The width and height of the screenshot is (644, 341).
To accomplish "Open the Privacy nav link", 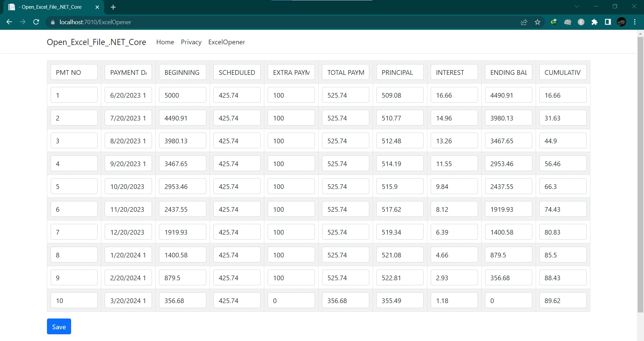I will 191,42.
